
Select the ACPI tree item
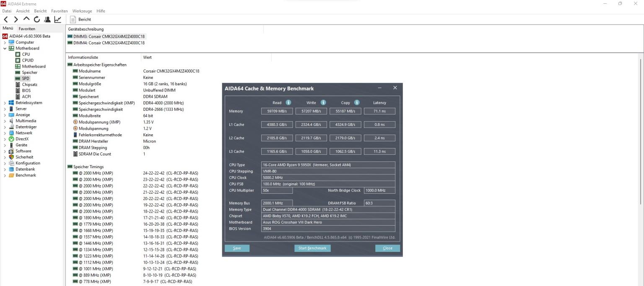pos(26,96)
